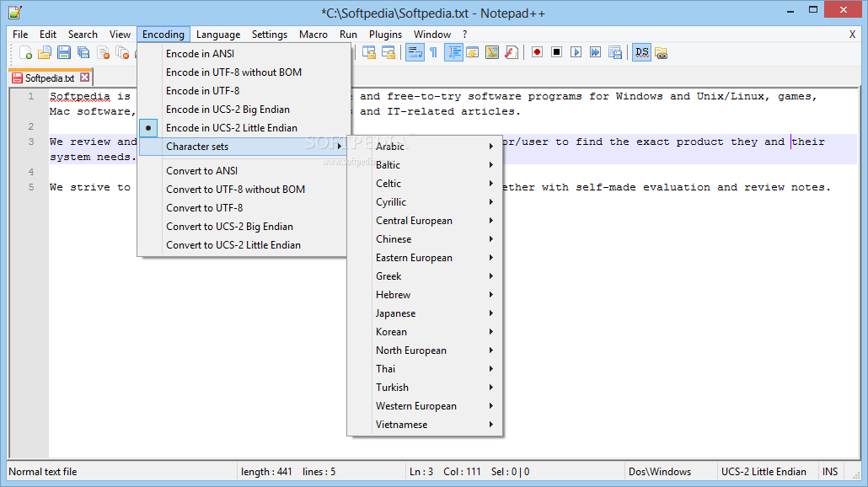
Task: Click the Close file toolbar icon
Action: pos(103,52)
